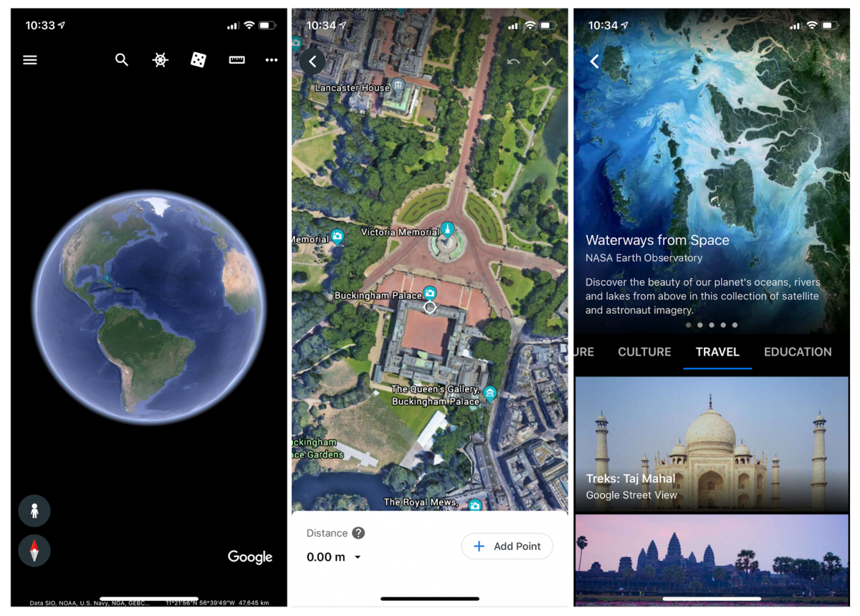
Task: Open Voyager ship wheel icon
Action: point(161,60)
